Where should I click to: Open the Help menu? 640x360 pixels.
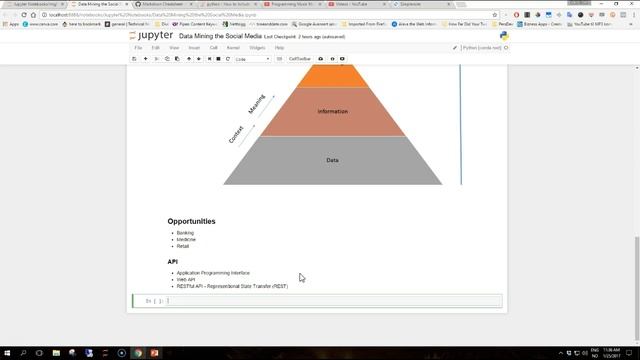(x=279, y=48)
